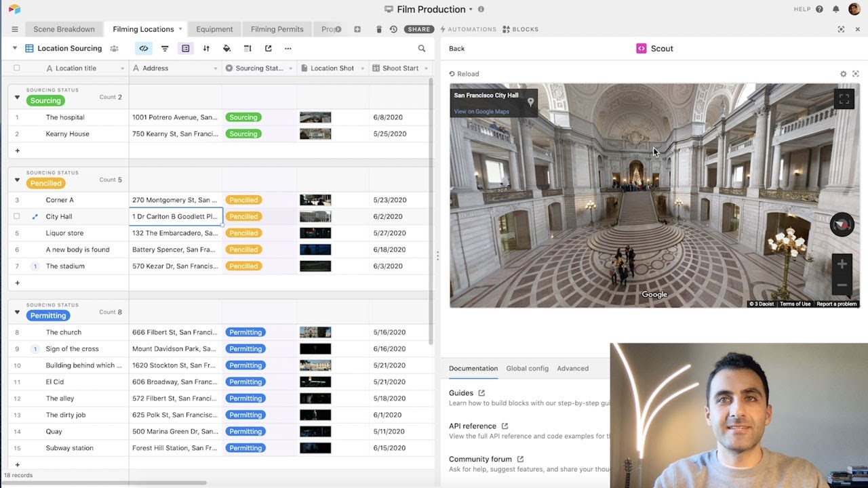Image resolution: width=868 pixels, height=488 pixels.
Task: Open the Group icon in view toolbar
Action: tap(185, 49)
